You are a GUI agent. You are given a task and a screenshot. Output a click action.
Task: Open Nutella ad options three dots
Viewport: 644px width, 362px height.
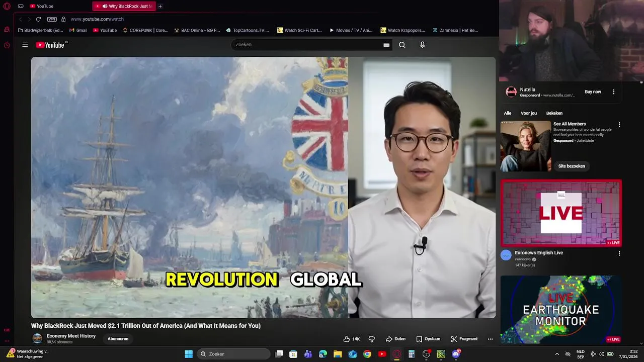tap(613, 92)
